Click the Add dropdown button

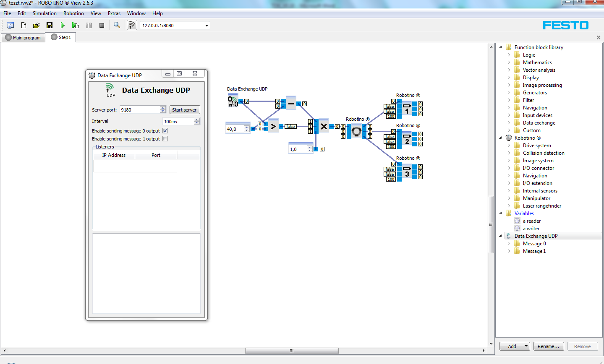[x=515, y=346]
